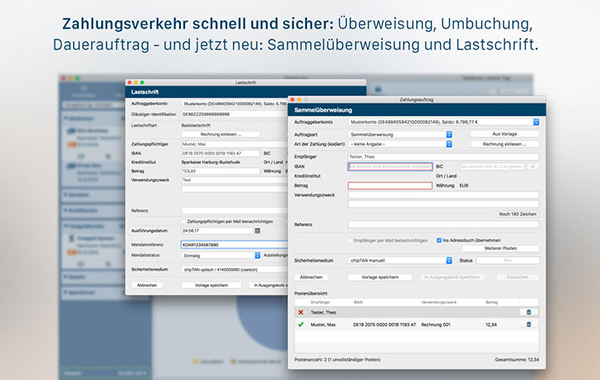The height and width of the screenshot is (380, 600).
Task: Focus Zahlungspflichtiger field with Muster, Max
Action: tap(235, 144)
